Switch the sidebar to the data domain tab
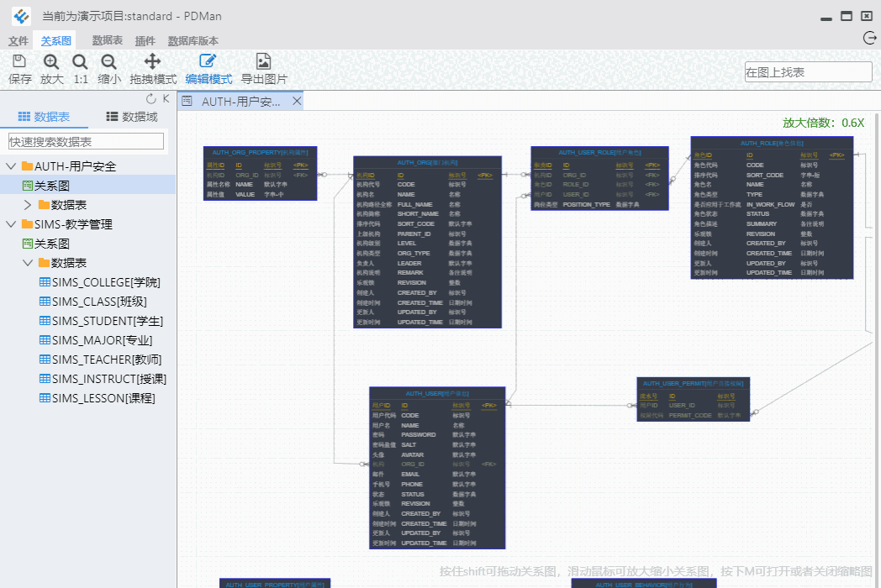This screenshot has width=881, height=588. 131,117
